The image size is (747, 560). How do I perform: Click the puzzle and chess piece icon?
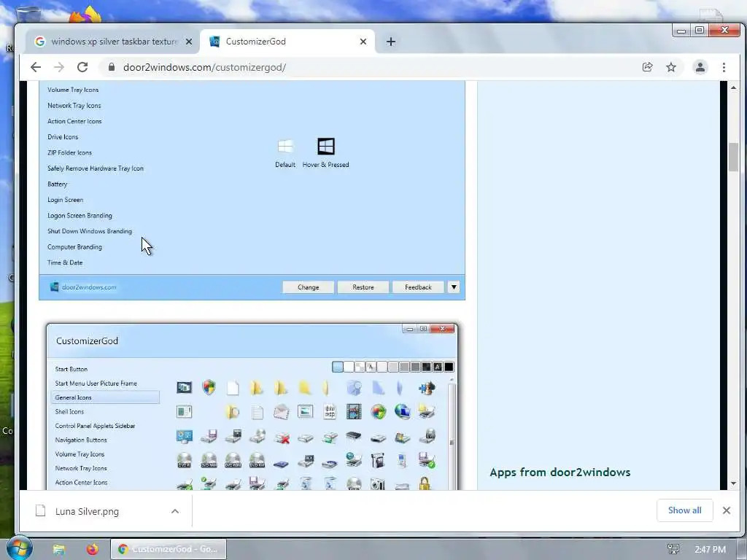point(427,388)
